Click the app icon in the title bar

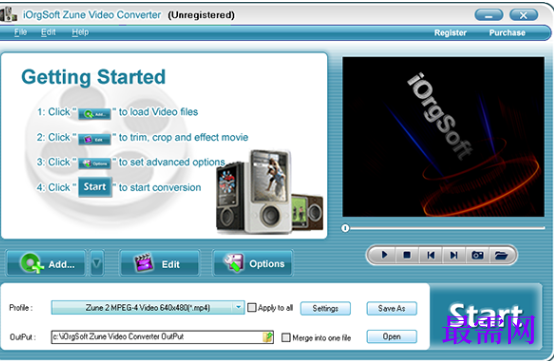tap(8, 14)
